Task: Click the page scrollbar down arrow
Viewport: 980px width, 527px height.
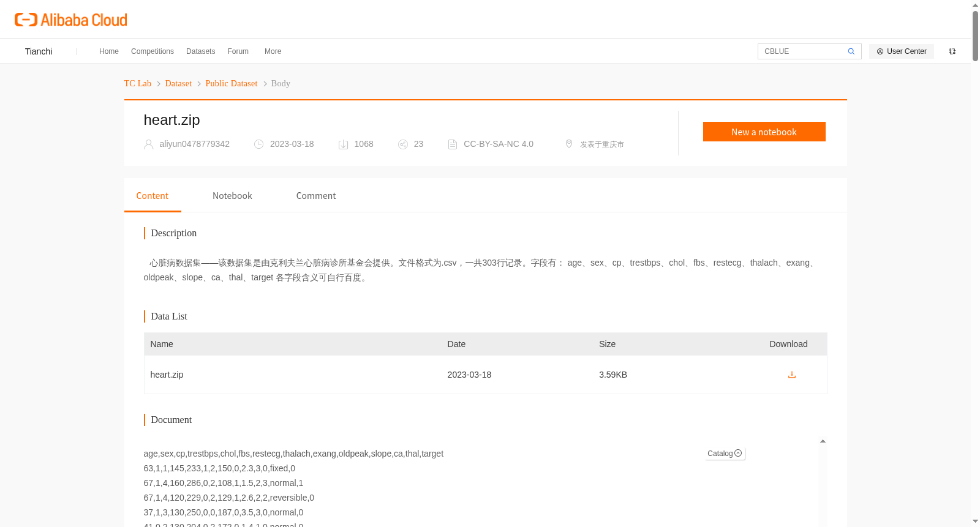Action: pos(975,521)
